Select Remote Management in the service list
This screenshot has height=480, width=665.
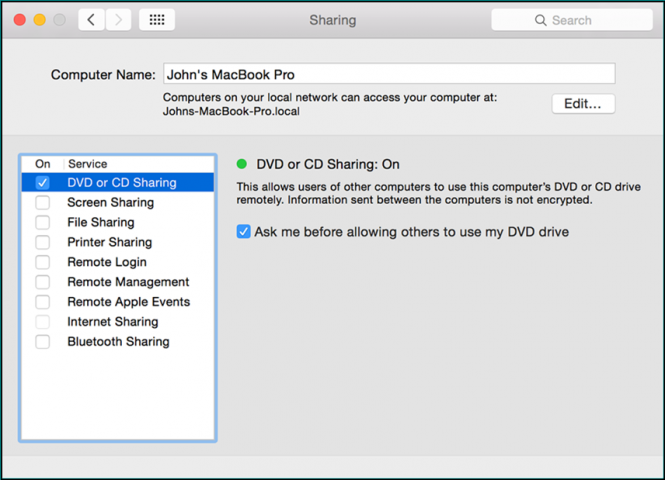(128, 282)
